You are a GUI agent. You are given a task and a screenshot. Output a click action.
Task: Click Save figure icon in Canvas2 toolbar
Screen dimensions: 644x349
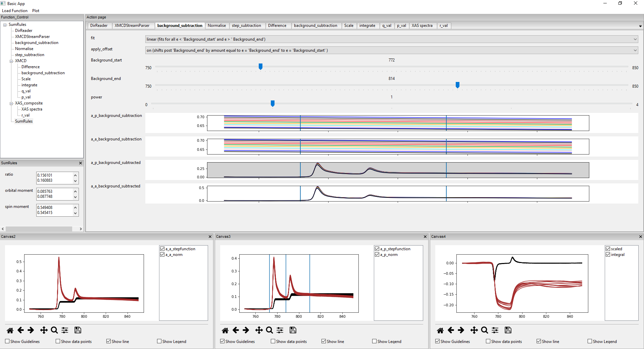point(78,330)
